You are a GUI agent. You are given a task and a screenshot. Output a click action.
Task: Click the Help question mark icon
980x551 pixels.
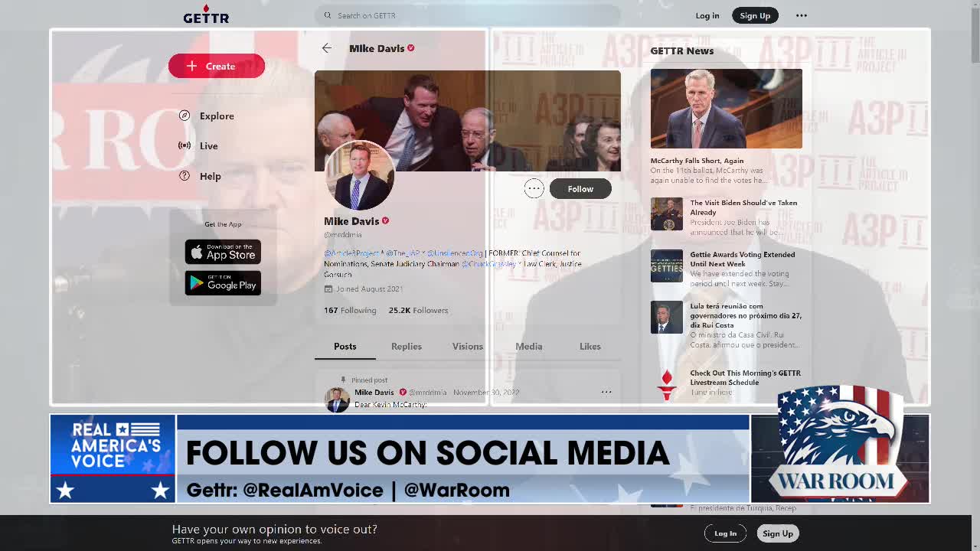point(185,176)
